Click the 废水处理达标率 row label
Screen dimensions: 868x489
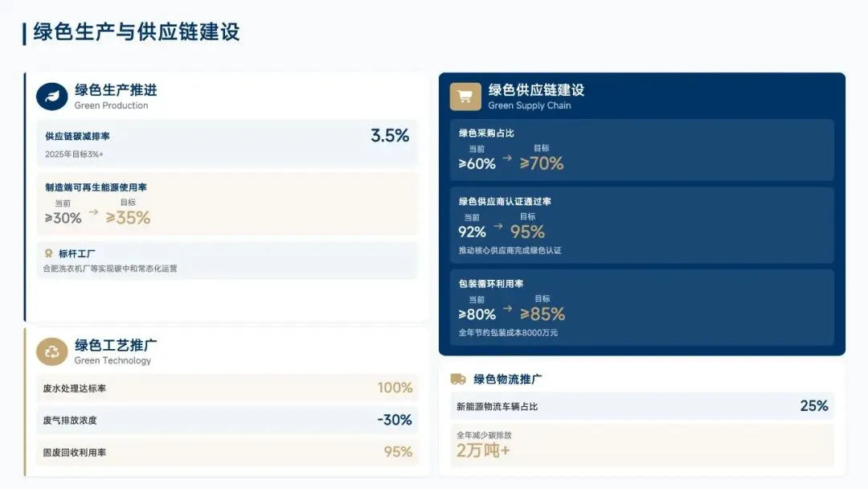pyautogui.click(x=75, y=388)
